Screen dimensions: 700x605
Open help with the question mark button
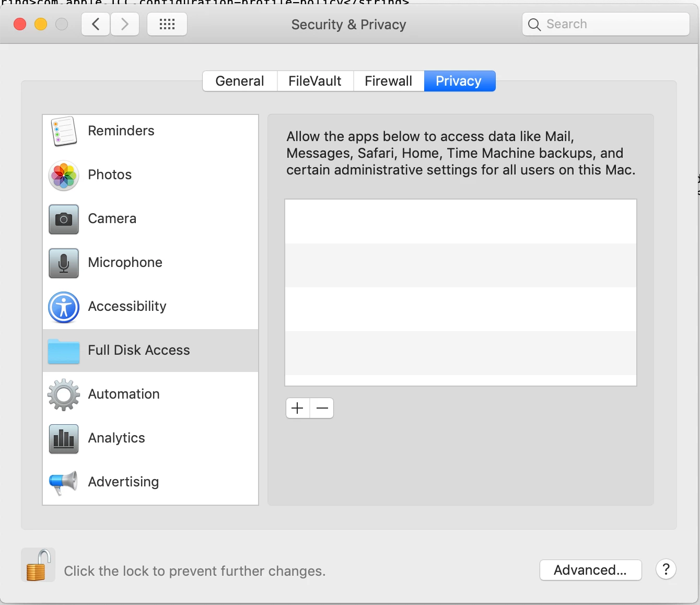pyautogui.click(x=666, y=569)
